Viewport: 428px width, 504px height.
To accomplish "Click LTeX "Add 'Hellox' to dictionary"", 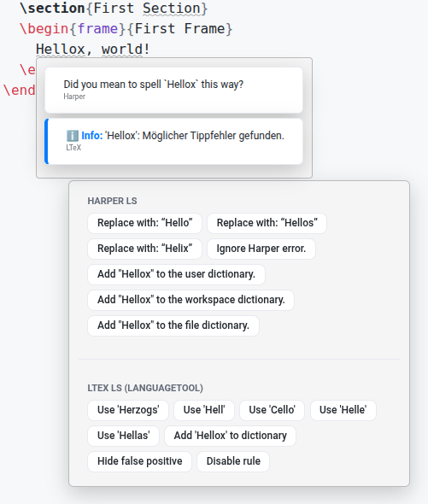I will coord(231,436).
